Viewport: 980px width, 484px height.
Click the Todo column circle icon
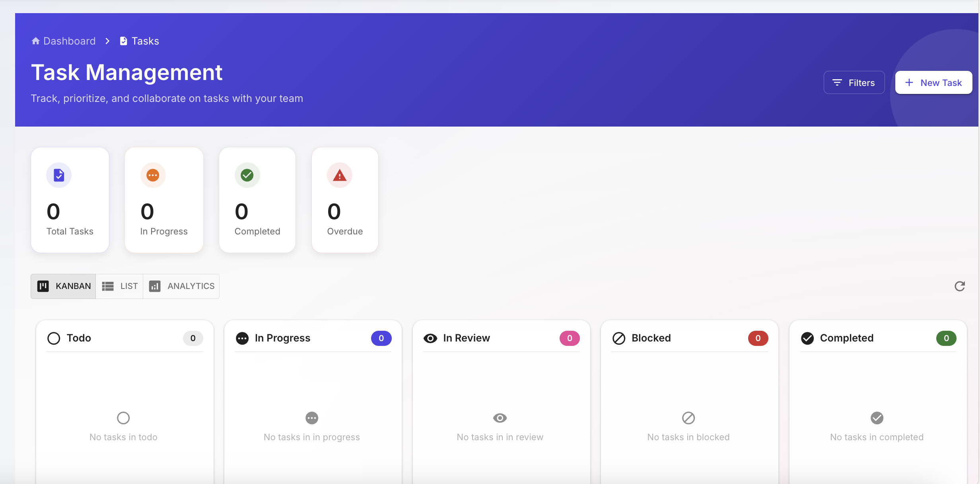(54, 338)
